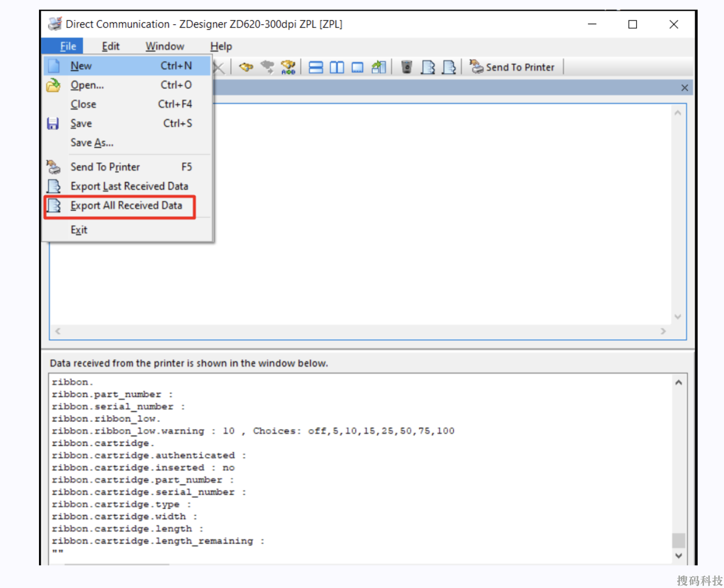Viewport: 724px width, 588px height.
Task: Click the ribbon.cartridge.part_number line
Action: (143, 480)
